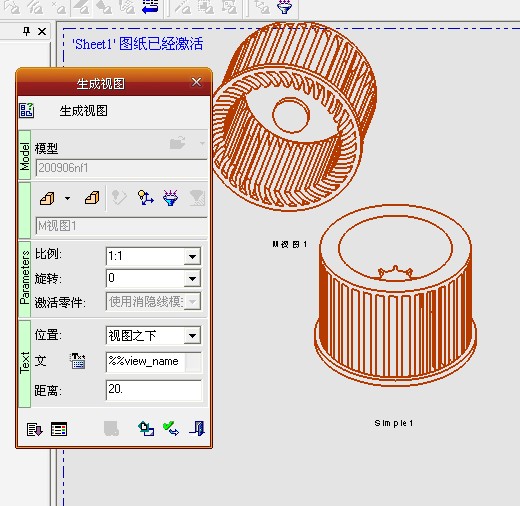The width and height of the screenshot is (520, 506).
Task: Click the lightbulb coordinate-axes icon
Action: 145,197
